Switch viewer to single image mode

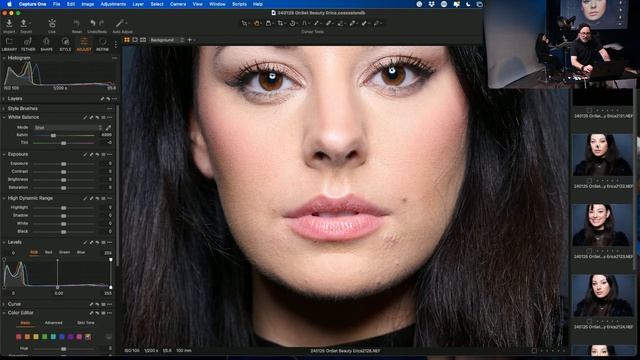135,40
